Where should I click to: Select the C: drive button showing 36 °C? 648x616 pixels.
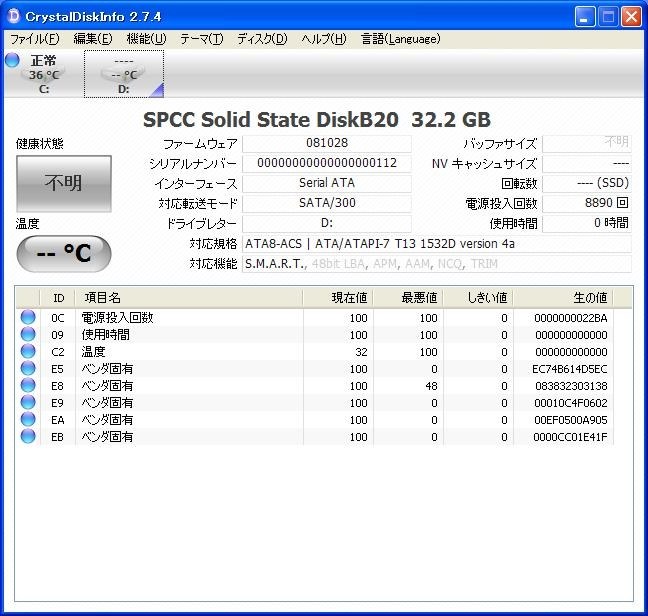tap(44, 74)
